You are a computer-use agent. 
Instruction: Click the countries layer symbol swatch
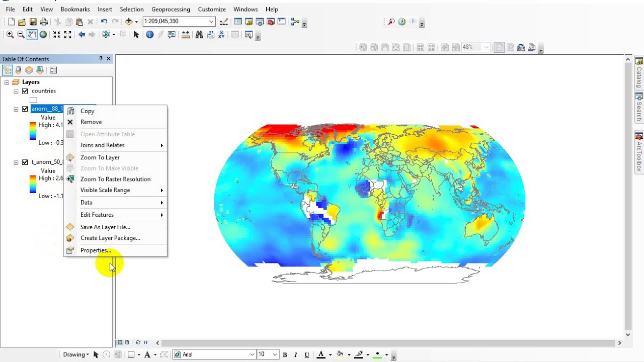33,100
